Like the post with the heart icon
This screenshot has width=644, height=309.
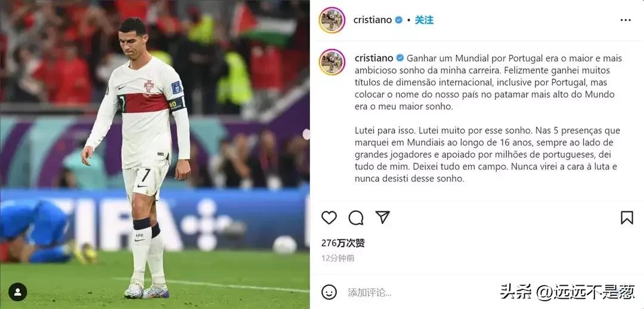coord(329,218)
